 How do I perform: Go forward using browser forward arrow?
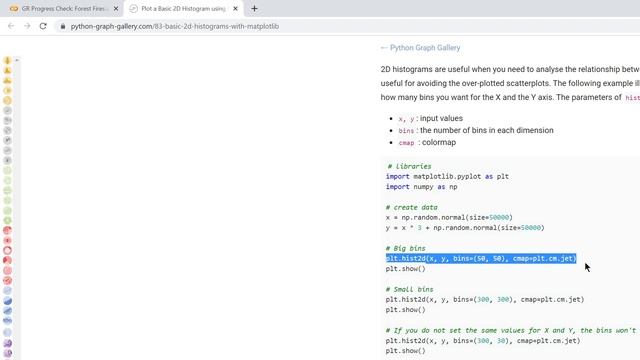[x=27, y=26]
